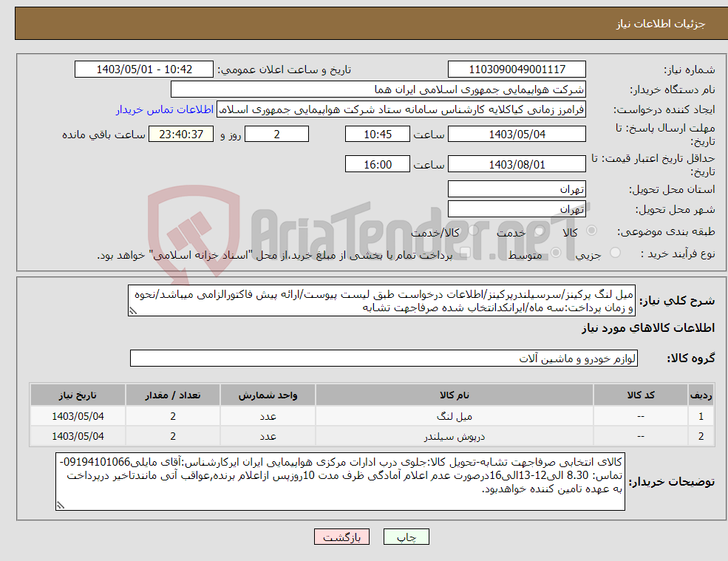The height and width of the screenshot is (561, 728).
Task: Click the buyer notes text area
Action: (340, 482)
